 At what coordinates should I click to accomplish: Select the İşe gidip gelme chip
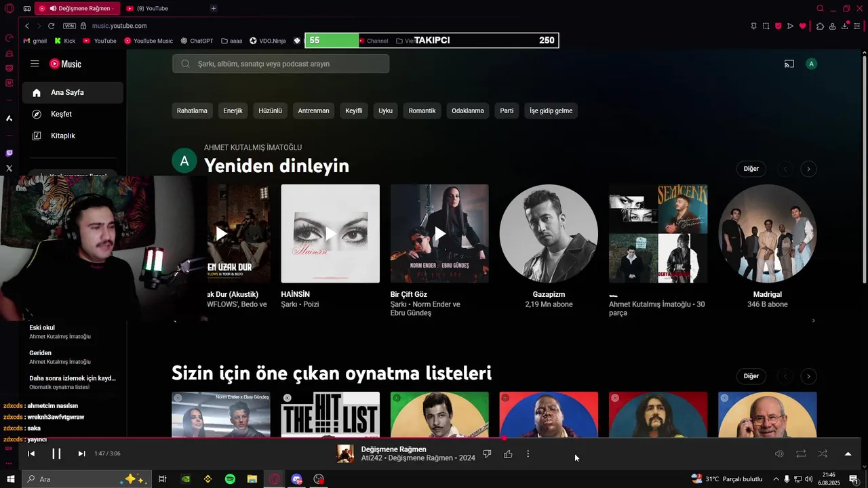(x=551, y=110)
